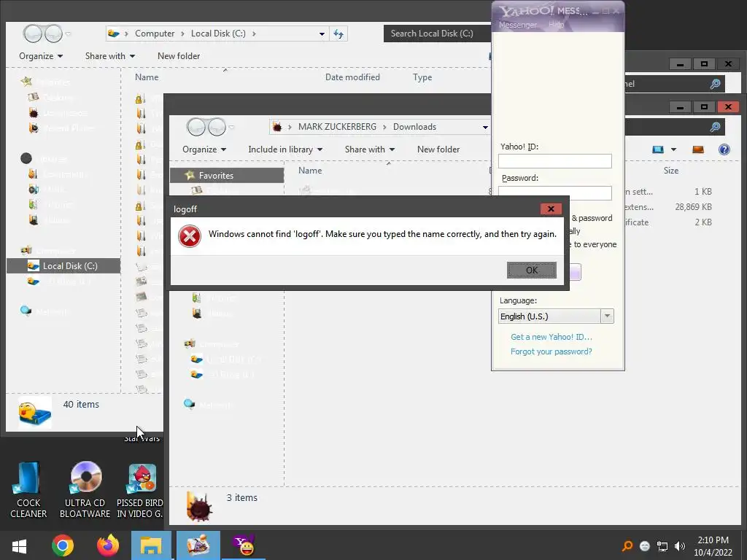
Task: Click the Yahoo! ID input field
Action: pos(555,161)
